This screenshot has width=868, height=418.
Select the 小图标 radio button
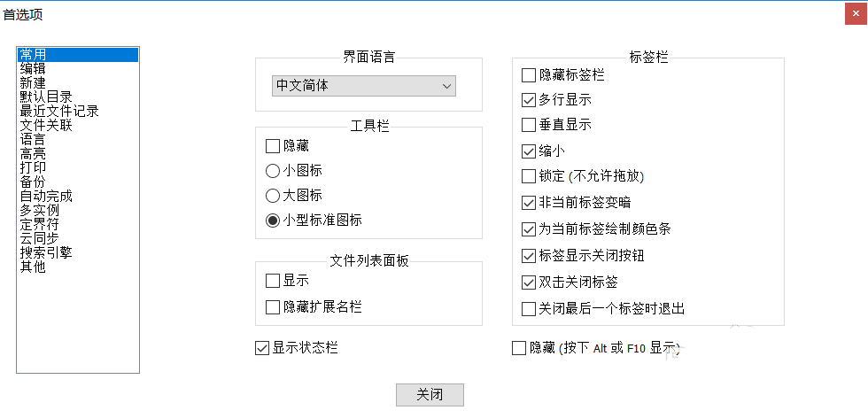click(273, 170)
